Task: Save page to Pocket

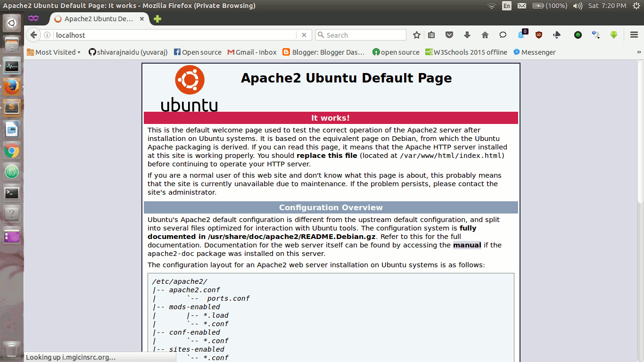Action: click(449, 35)
